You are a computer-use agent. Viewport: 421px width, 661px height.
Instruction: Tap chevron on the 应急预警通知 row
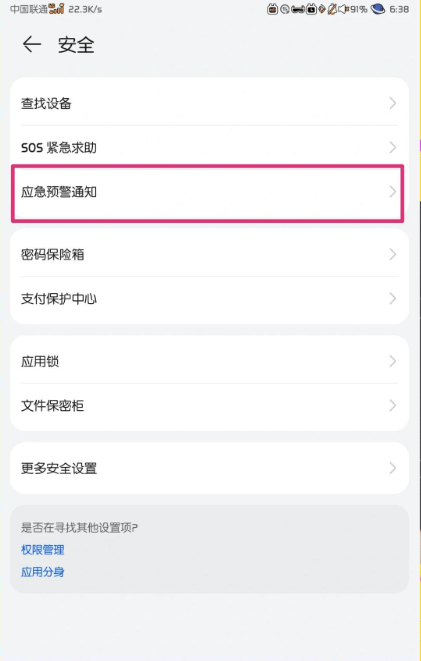[393, 192]
